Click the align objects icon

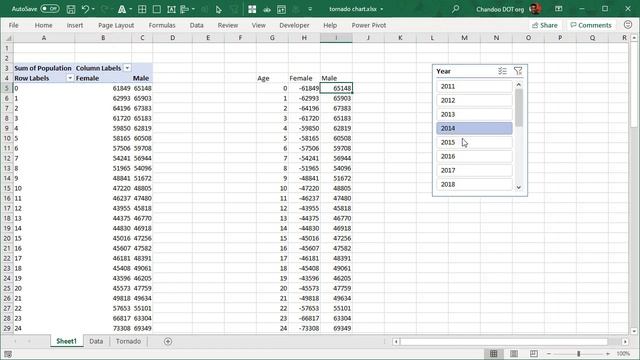pyautogui.click(x=184, y=9)
